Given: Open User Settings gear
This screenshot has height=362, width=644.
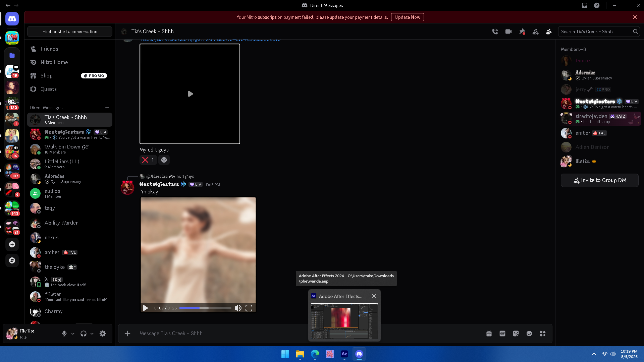Looking at the screenshot, I should pyautogui.click(x=103, y=334).
